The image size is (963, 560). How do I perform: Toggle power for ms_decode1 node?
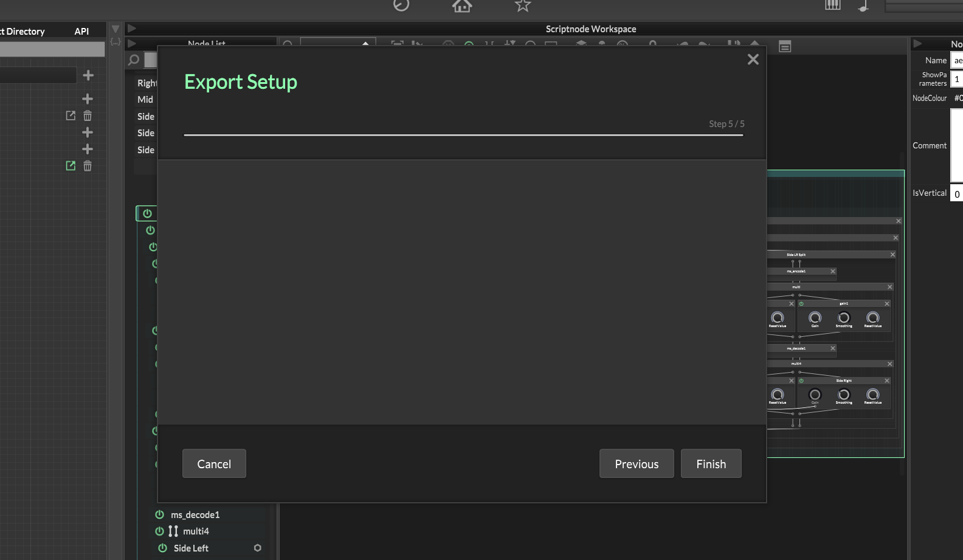pos(159,514)
